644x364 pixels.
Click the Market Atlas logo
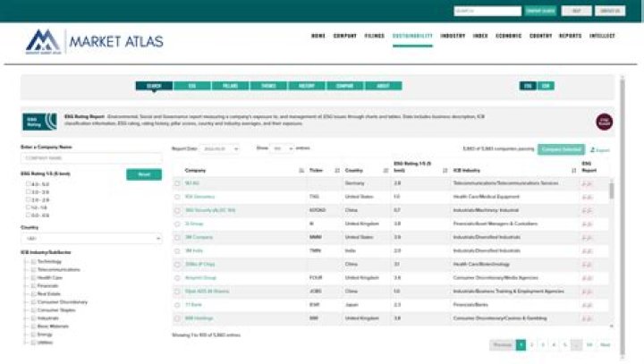pyautogui.click(x=95, y=41)
